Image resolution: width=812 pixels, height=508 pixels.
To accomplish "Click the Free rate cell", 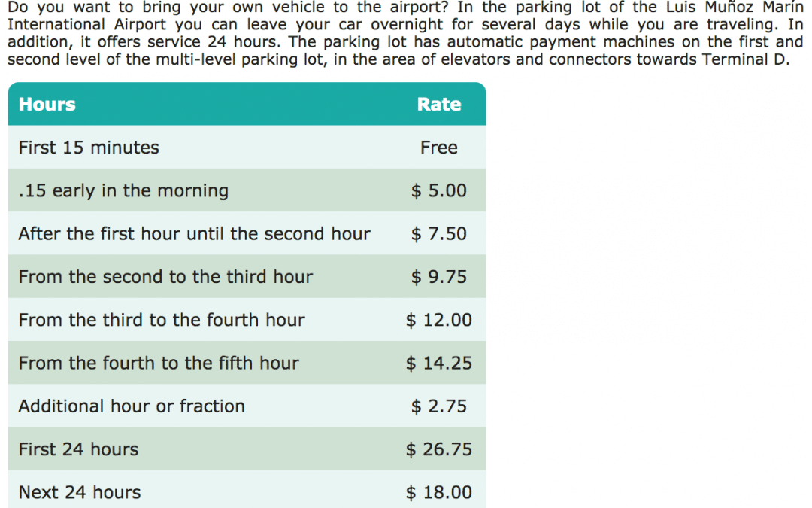I will point(438,148).
